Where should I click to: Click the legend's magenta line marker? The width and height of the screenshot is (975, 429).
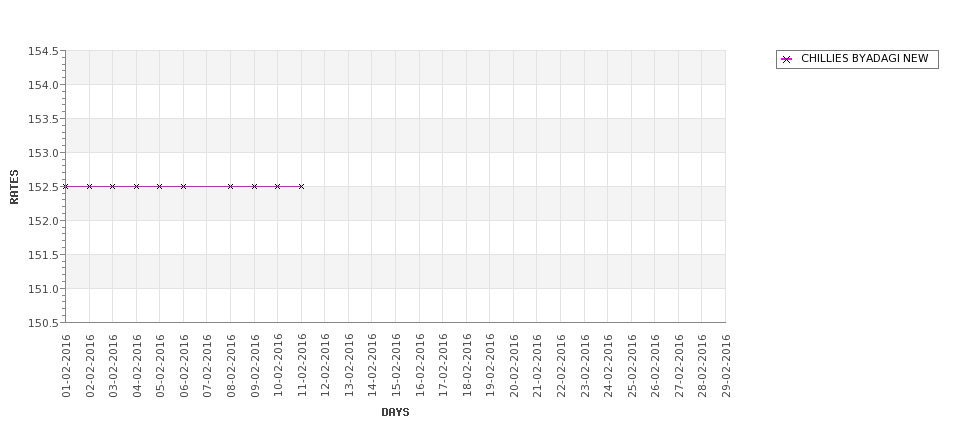tap(787, 60)
